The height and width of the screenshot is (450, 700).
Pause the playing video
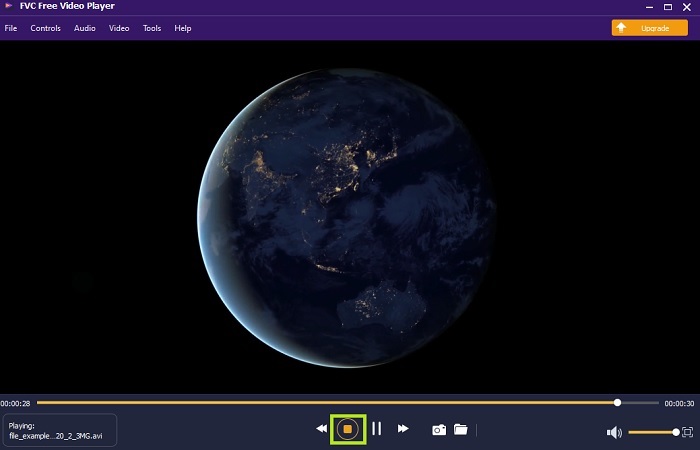coord(377,429)
